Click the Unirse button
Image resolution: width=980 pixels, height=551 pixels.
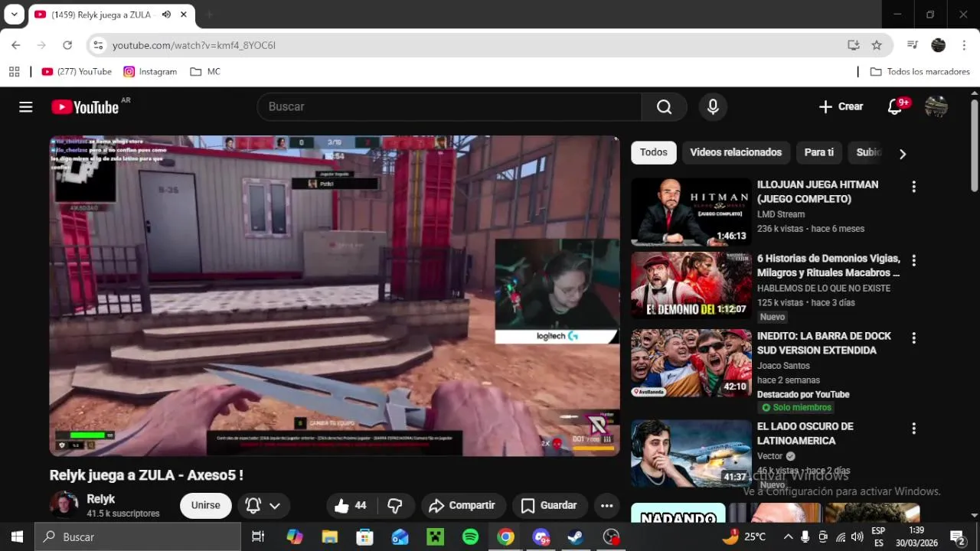[206, 505]
